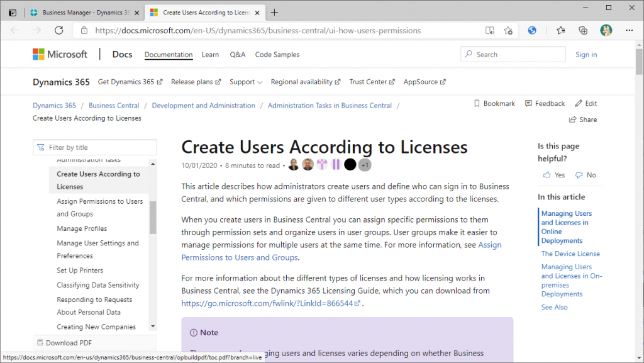Share this article
644x363 pixels.
click(x=583, y=120)
